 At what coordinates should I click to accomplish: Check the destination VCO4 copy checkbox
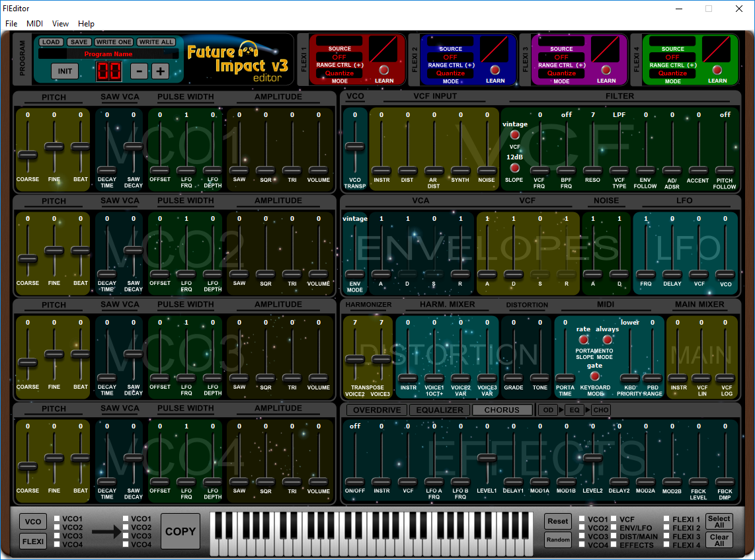(x=126, y=545)
